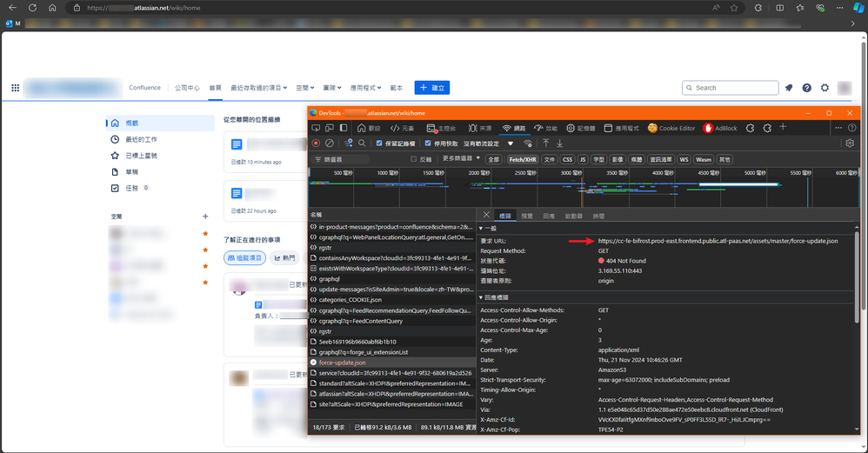Toggle device emulation icon in DevTools
This screenshot has height=453, width=868.
click(x=330, y=128)
